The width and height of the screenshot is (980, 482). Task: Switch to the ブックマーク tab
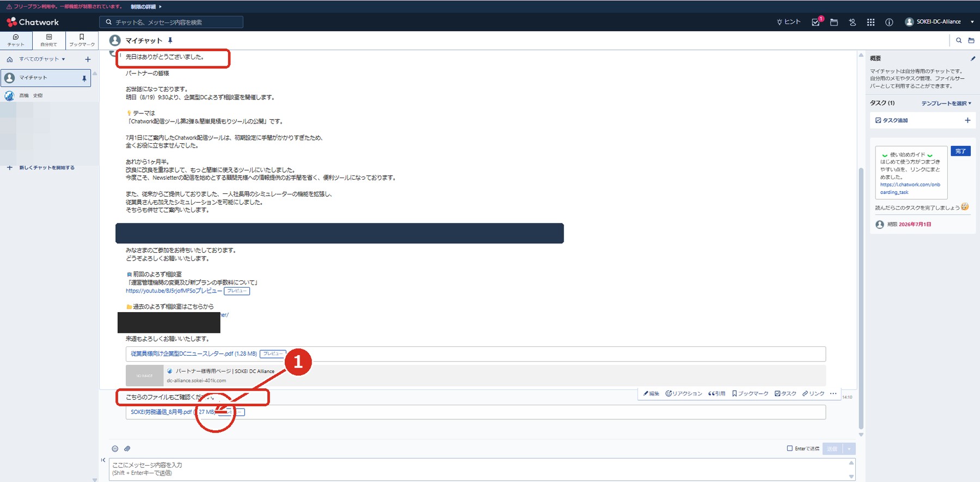(x=82, y=40)
